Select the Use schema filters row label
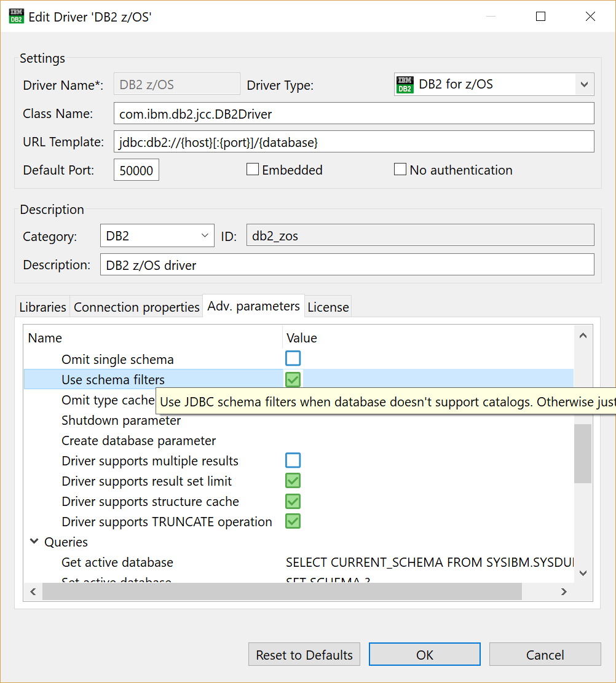This screenshot has height=683, width=616. [113, 380]
